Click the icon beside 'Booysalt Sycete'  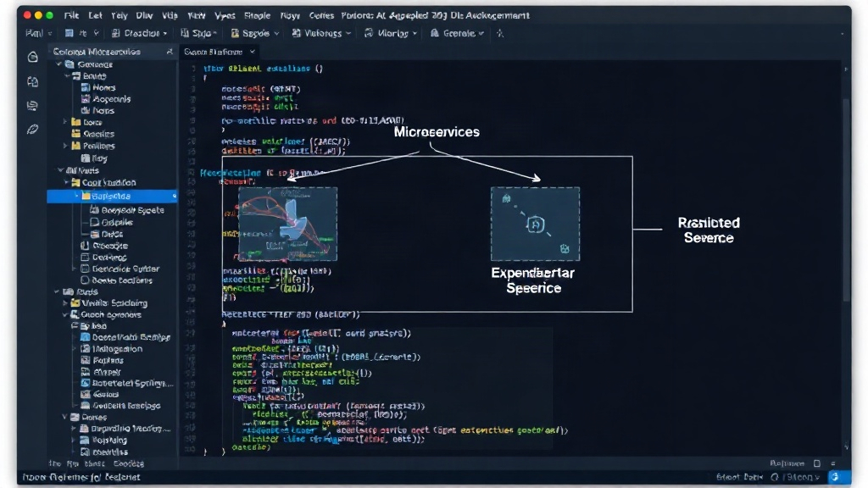[94, 210]
